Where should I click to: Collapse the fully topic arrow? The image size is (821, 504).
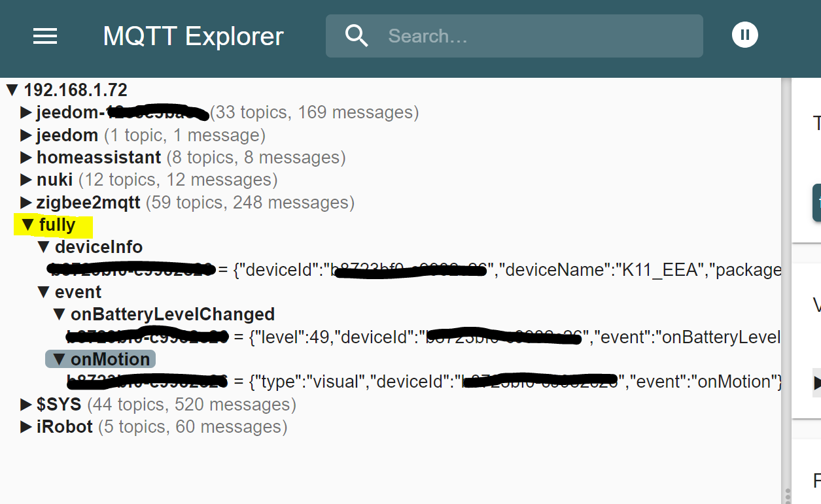click(x=27, y=225)
